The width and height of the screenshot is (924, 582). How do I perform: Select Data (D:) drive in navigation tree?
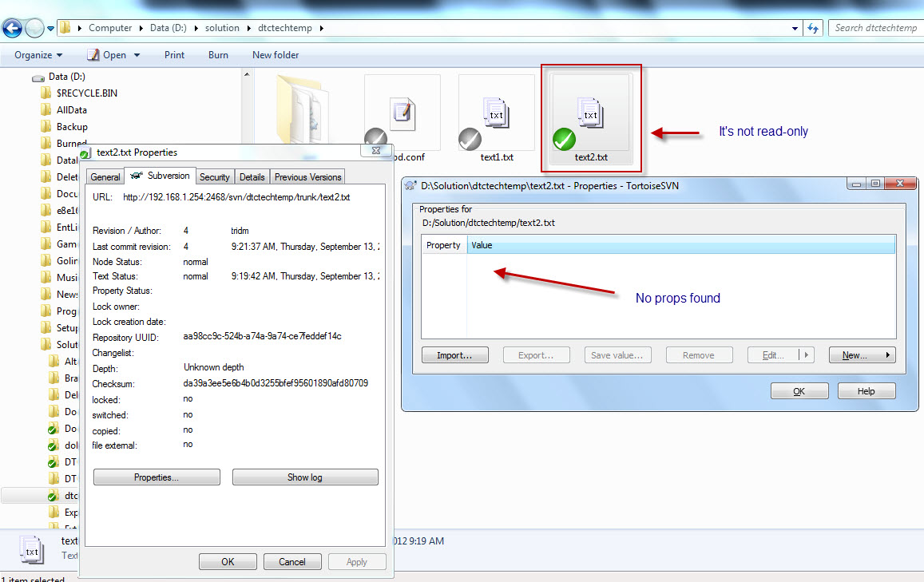pyautogui.click(x=66, y=77)
